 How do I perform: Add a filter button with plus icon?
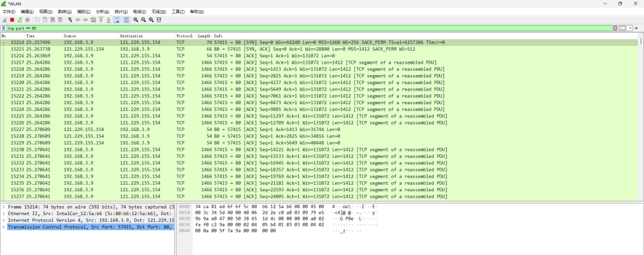[637, 29]
